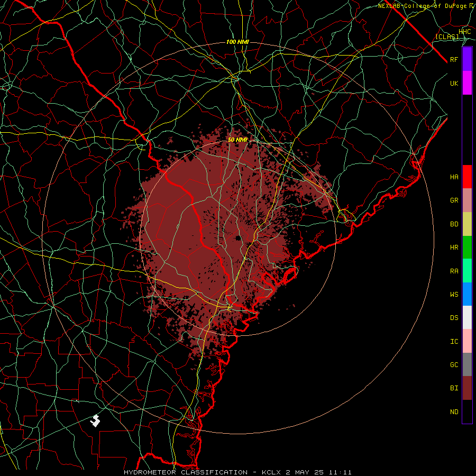Choose the WS blue legend swatch

[467, 294]
